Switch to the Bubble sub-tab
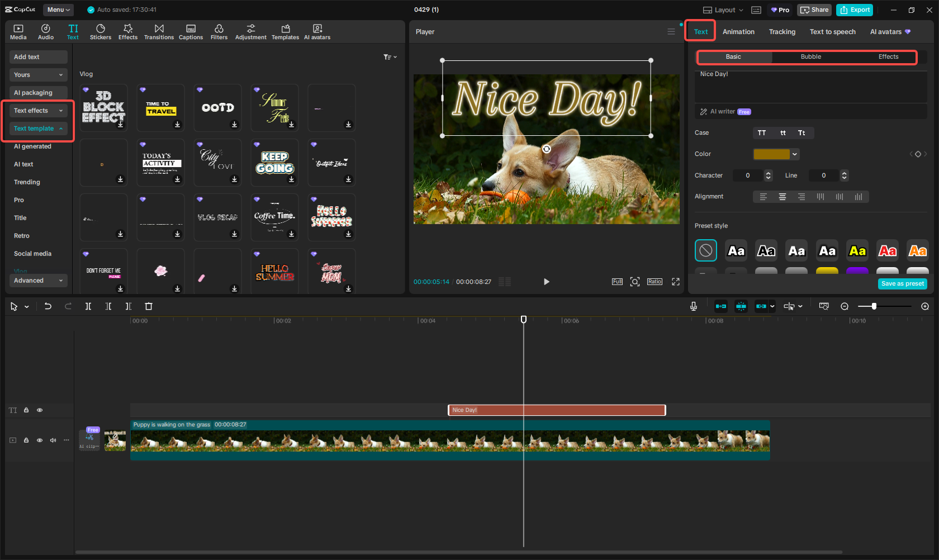The width and height of the screenshot is (939, 560). coord(810,57)
